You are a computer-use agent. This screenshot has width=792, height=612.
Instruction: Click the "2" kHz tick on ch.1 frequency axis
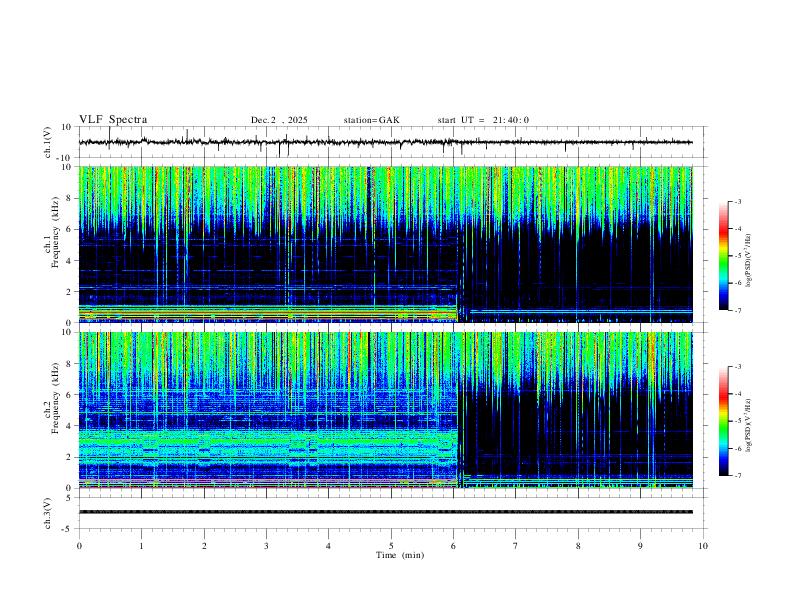(70, 291)
